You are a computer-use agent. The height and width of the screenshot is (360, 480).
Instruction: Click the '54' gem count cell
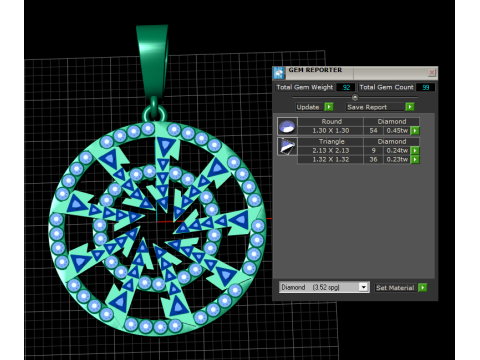[x=373, y=131]
